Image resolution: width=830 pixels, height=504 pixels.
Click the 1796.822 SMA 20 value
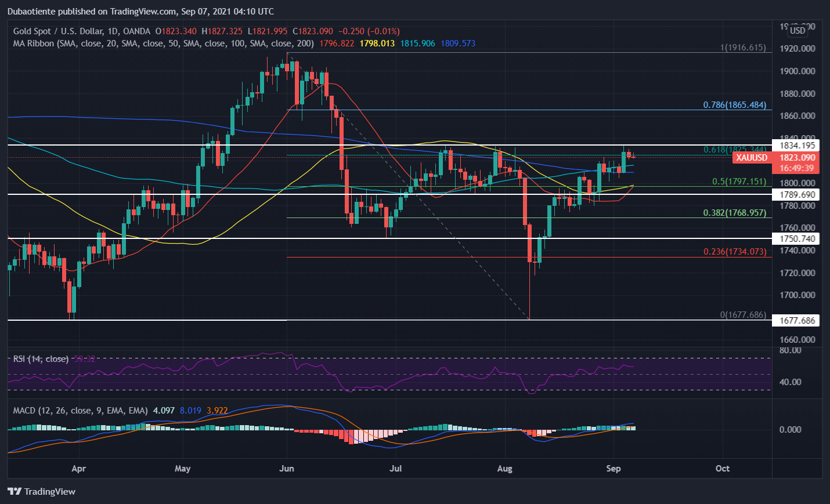(x=337, y=43)
